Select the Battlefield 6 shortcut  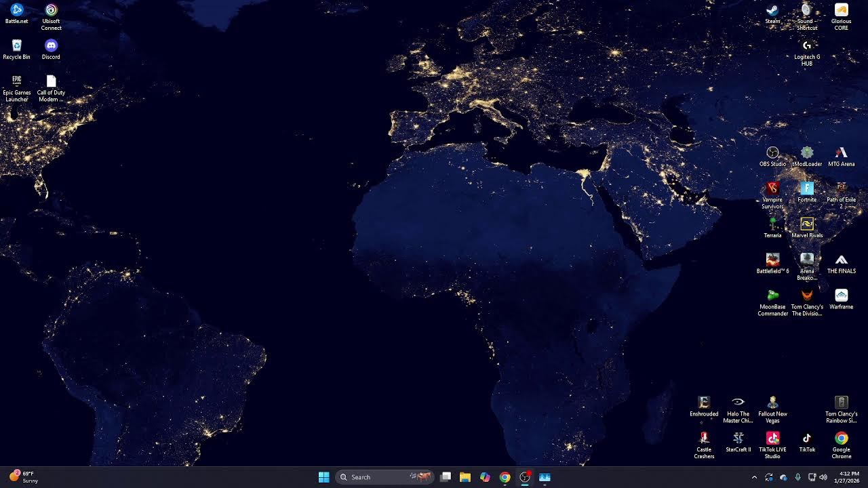click(772, 264)
